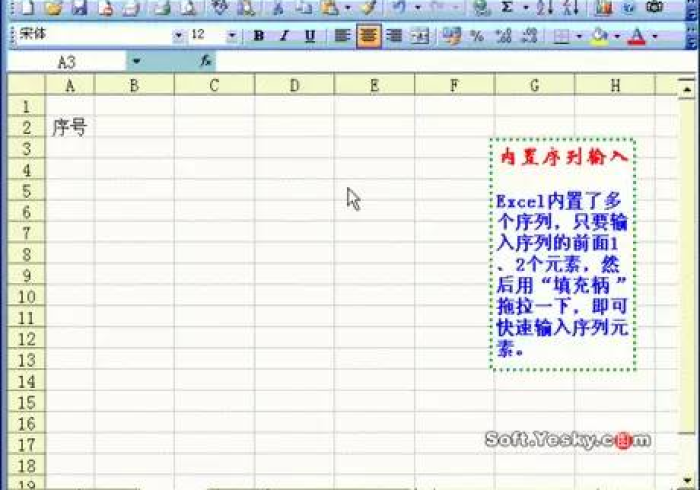Click the Save diskette icon

tap(79, 7)
